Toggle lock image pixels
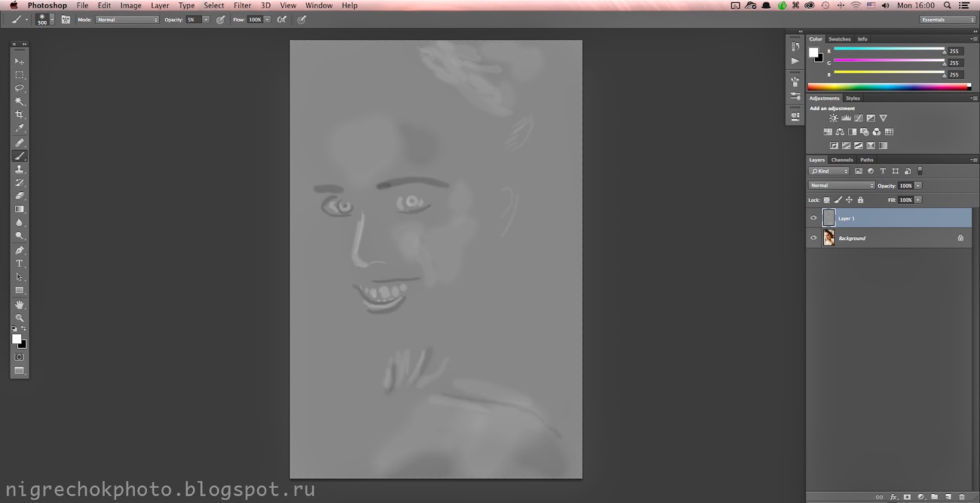The image size is (980, 503). 838,200
